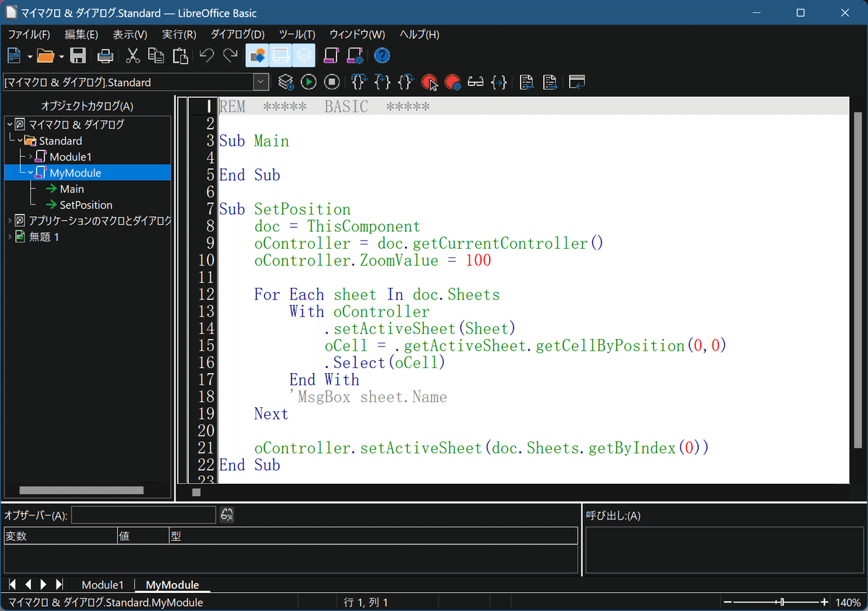The height and width of the screenshot is (611, 868).
Task: Switch to the MyModule tab
Action: (172, 584)
